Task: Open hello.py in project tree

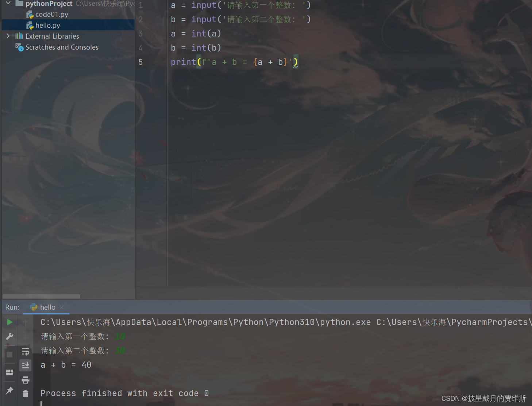Action: pos(47,26)
